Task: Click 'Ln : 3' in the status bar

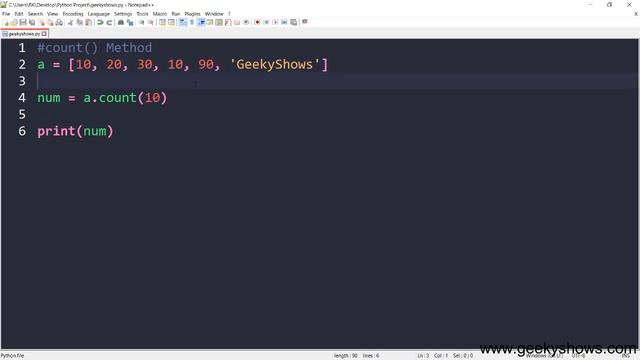Action: (423, 356)
